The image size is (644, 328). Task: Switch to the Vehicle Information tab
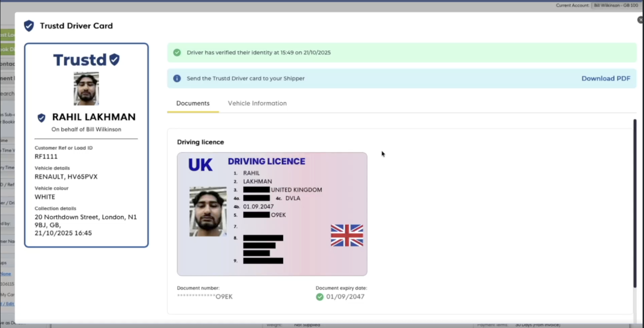click(x=257, y=103)
